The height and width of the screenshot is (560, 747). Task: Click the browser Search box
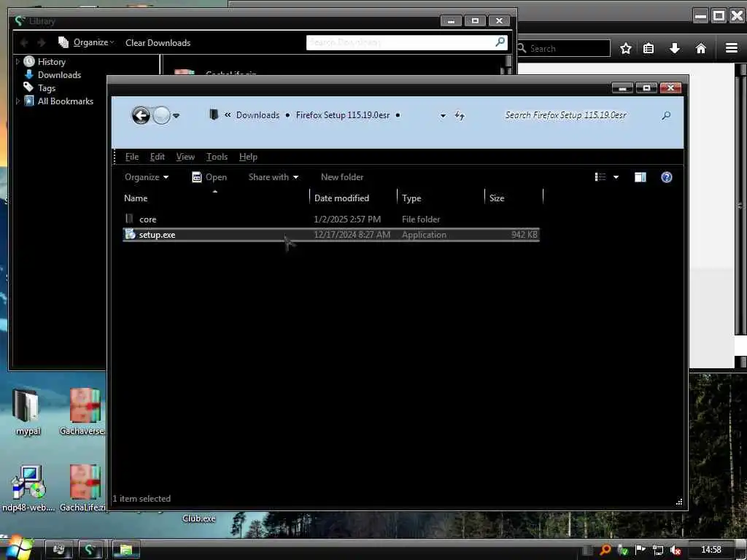563,49
